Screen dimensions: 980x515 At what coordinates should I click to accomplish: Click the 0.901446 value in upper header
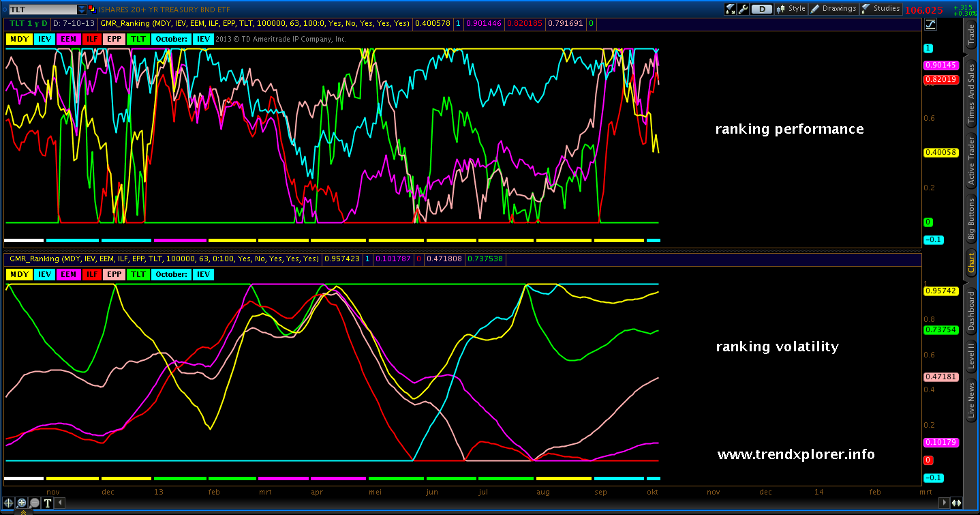483,23
